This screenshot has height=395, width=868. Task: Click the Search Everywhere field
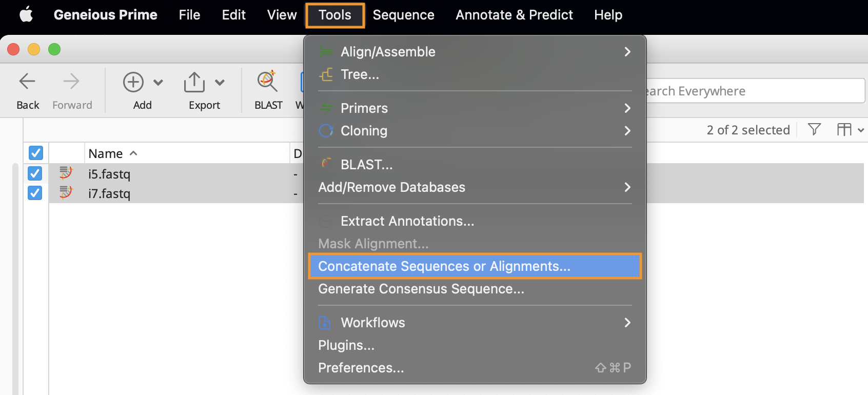pyautogui.click(x=754, y=91)
